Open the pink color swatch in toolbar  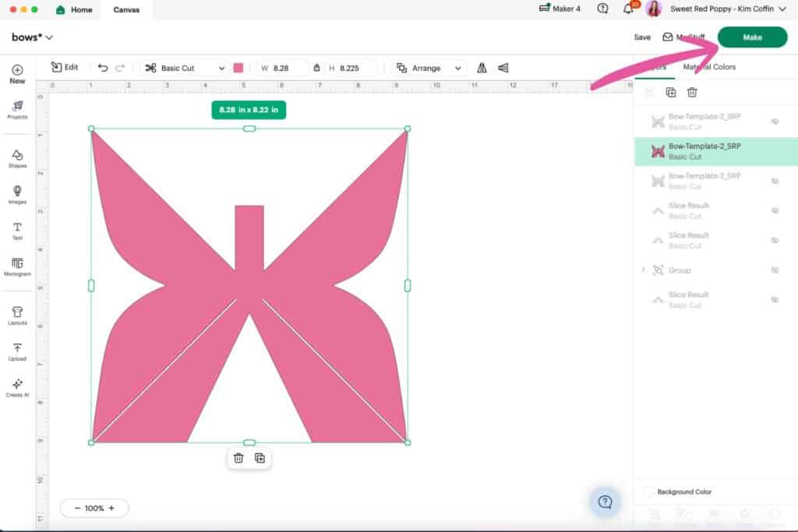[x=238, y=68]
